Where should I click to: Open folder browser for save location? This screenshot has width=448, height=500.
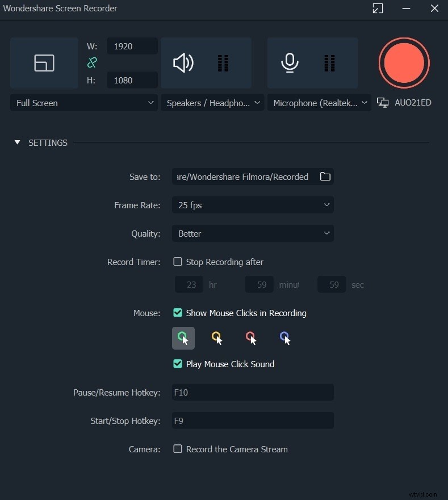tap(325, 177)
